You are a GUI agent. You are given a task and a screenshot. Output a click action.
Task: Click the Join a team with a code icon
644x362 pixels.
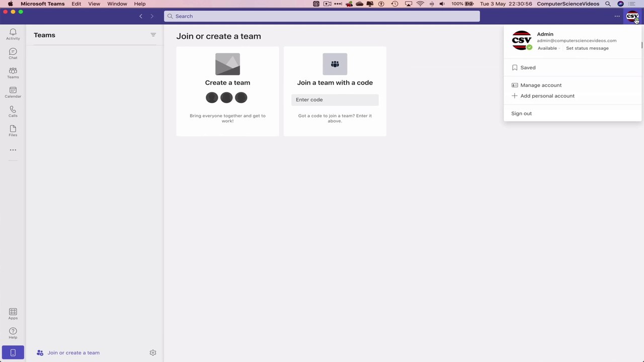click(x=335, y=64)
